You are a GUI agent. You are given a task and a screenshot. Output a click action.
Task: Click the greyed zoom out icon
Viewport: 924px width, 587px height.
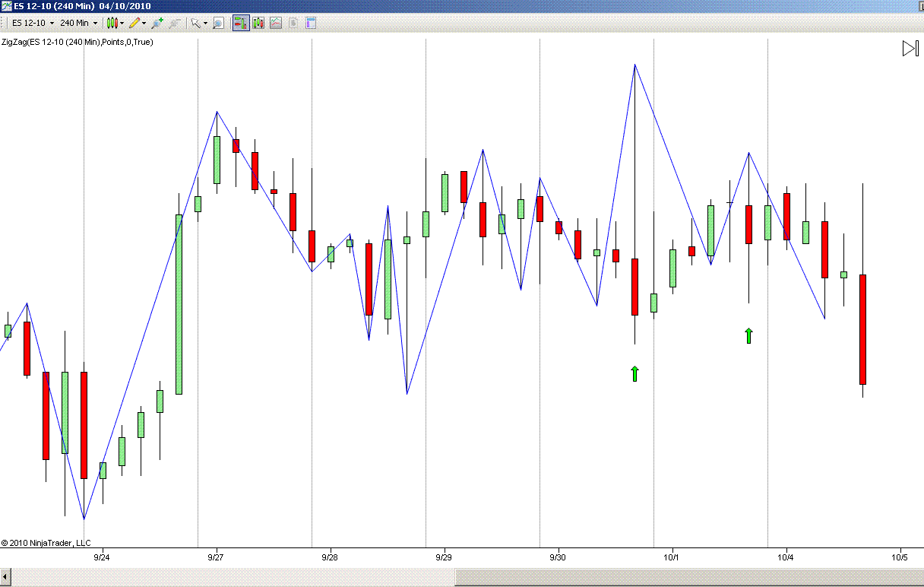click(174, 23)
